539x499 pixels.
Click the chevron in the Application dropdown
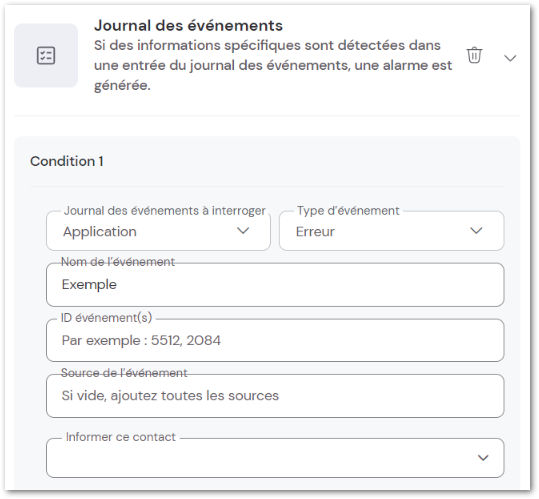(243, 230)
